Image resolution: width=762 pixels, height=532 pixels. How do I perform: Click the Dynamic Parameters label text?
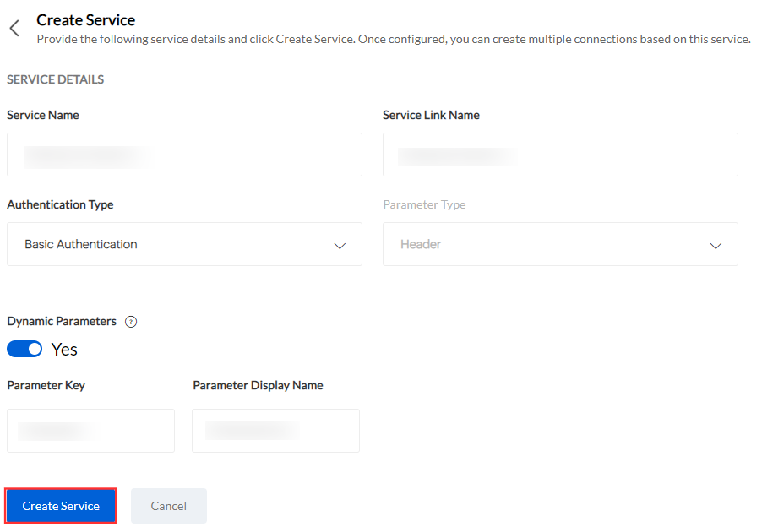62,321
